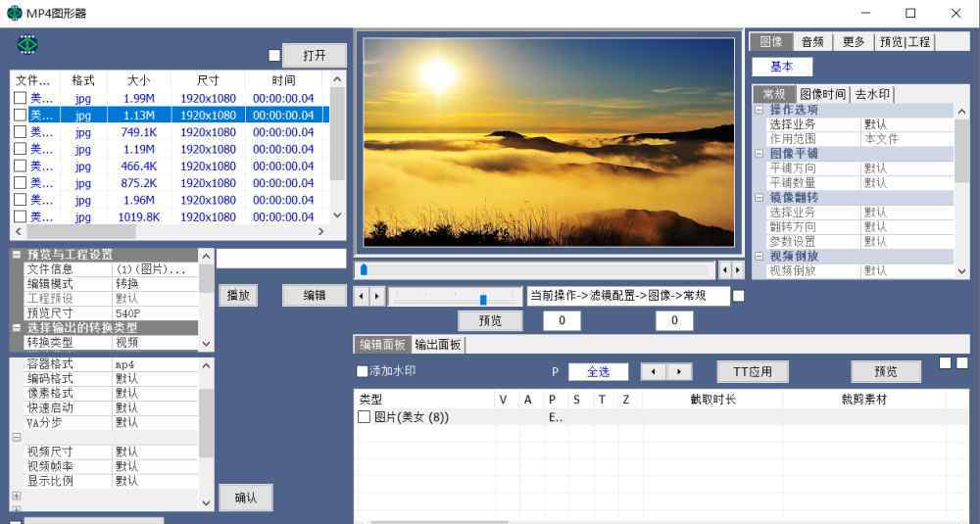Click the MP4 app icon in title bar
Screen dimensions: 980x524
[14, 13]
